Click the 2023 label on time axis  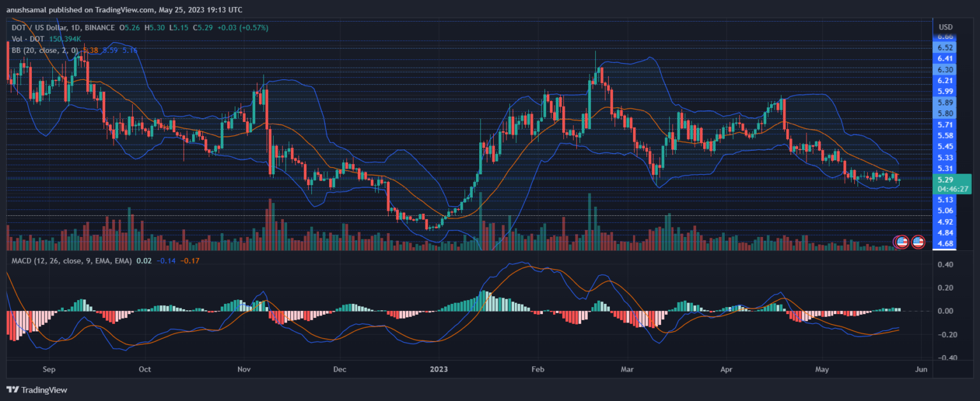click(439, 369)
